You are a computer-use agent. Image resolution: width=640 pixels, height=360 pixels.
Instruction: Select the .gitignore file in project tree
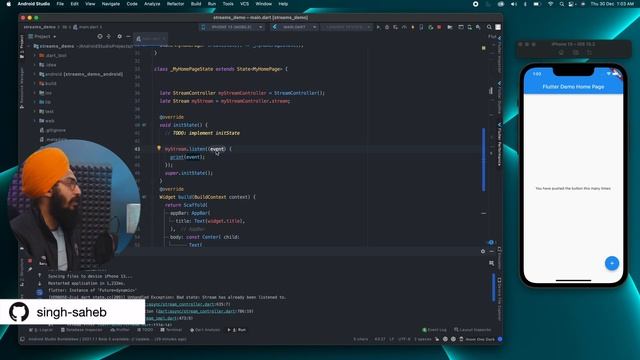(x=53, y=130)
